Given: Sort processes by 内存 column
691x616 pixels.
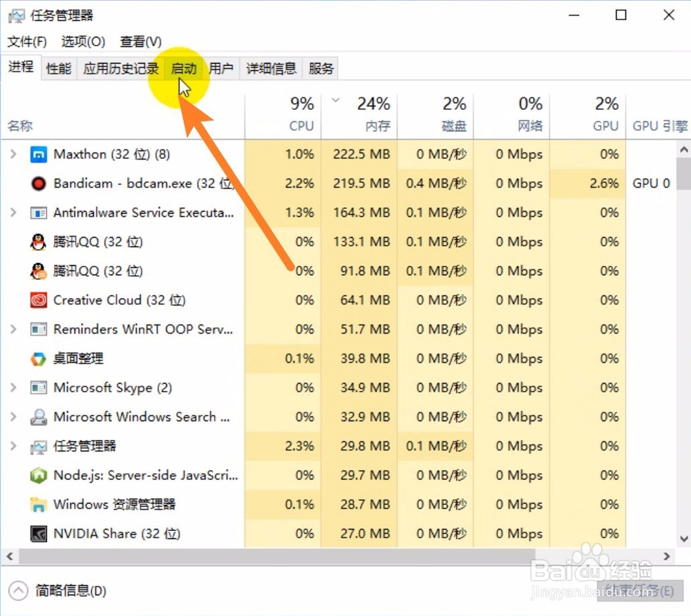Looking at the screenshot, I should [359, 117].
